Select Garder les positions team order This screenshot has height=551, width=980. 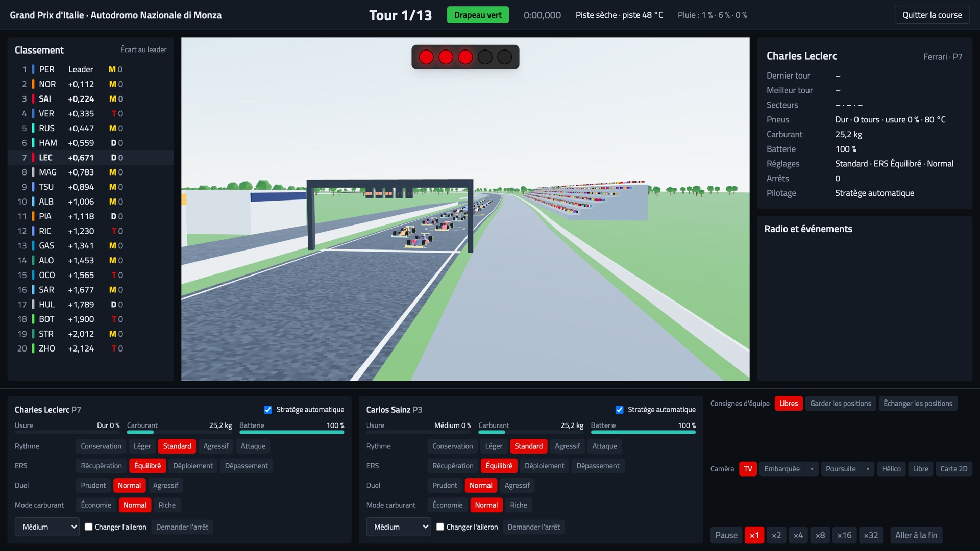841,404
